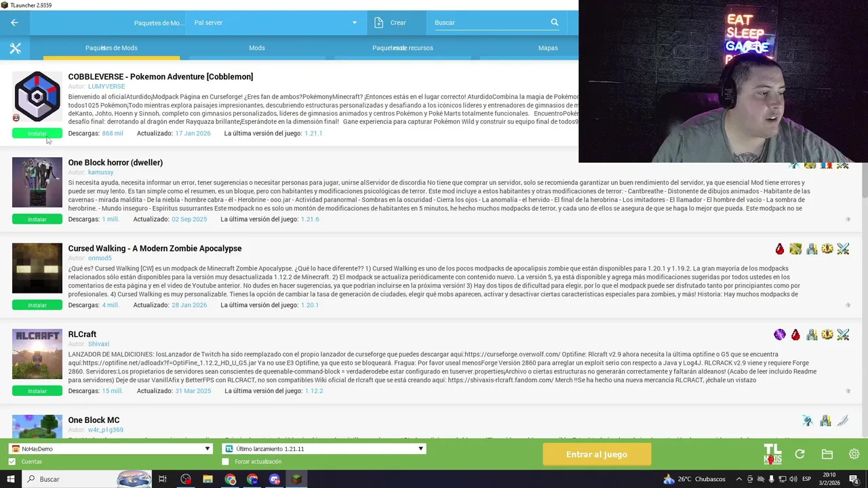The width and height of the screenshot is (868, 488).
Task: Click RLCraft clock category icon
Action: click(827, 335)
